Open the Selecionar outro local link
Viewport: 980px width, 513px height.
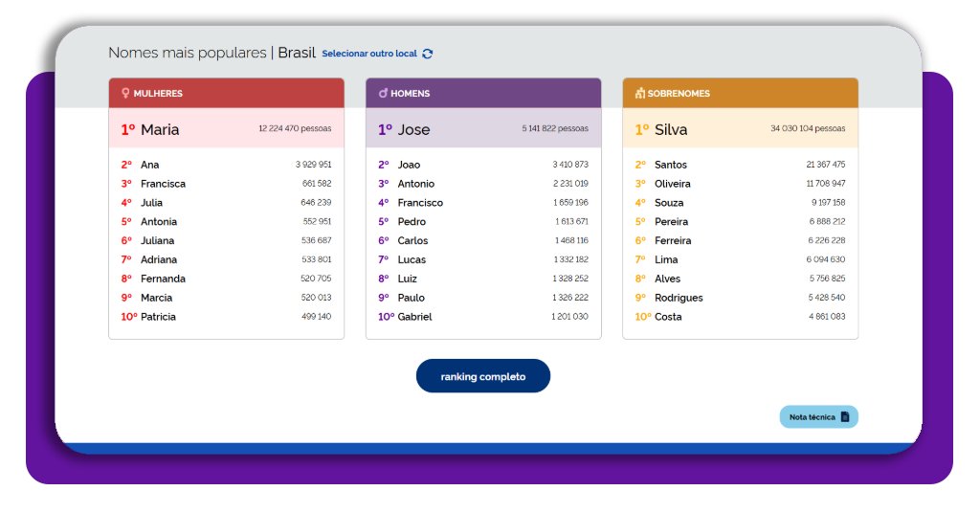click(x=369, y=54)
